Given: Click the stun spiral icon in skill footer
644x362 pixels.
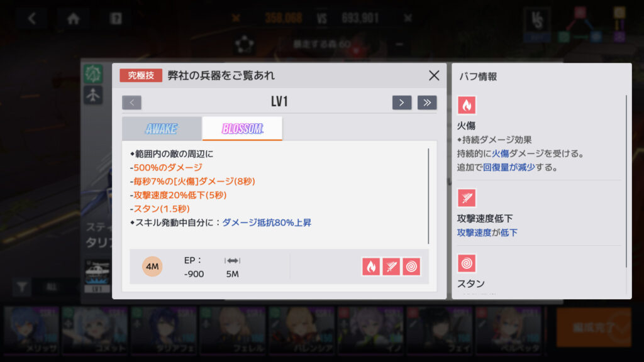Looking at the screenshot, I should click(411, 266).
